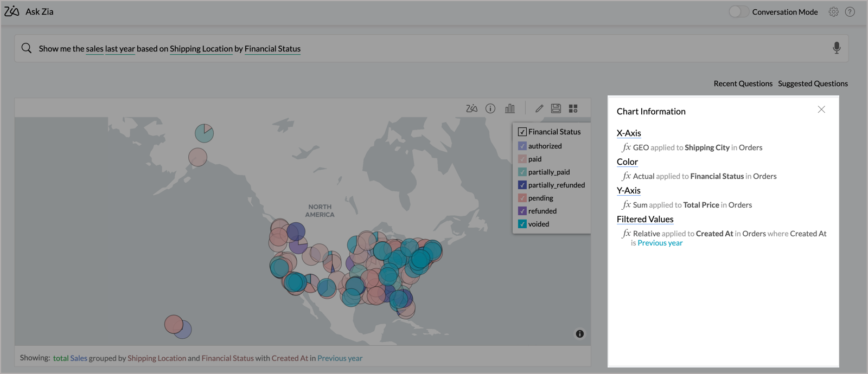The image size is (868, 374).
Task: Edit the chart with the pencil icon
Action: tap(539, 108)
